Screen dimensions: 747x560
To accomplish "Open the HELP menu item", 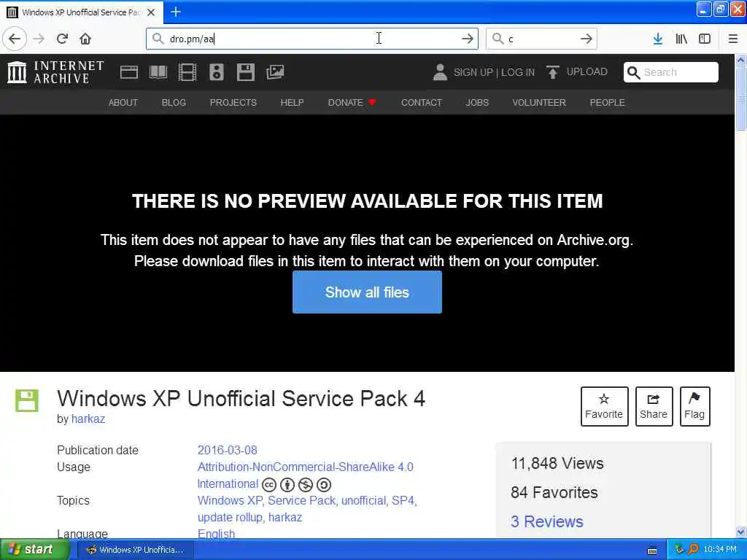I will (x=292, y=102).
